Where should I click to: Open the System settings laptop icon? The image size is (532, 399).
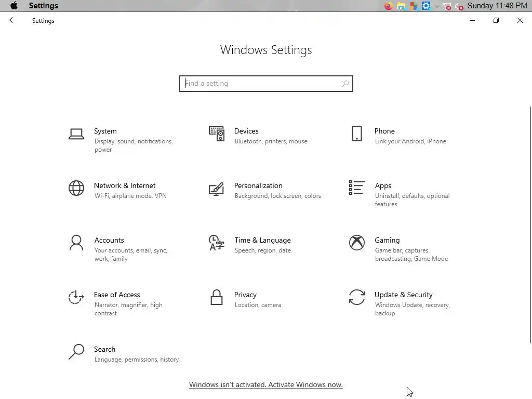(76, 134)
